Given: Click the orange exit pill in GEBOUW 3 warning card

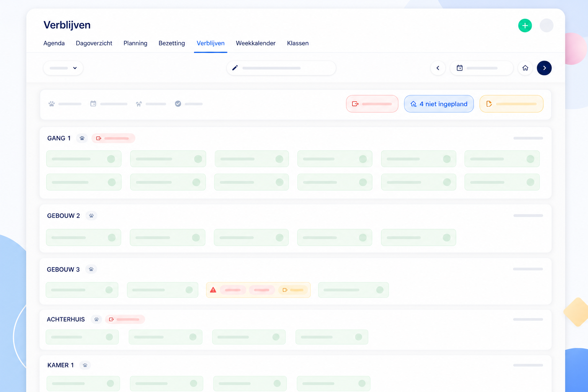Looking at the screenshot, I should pos(293,290).
